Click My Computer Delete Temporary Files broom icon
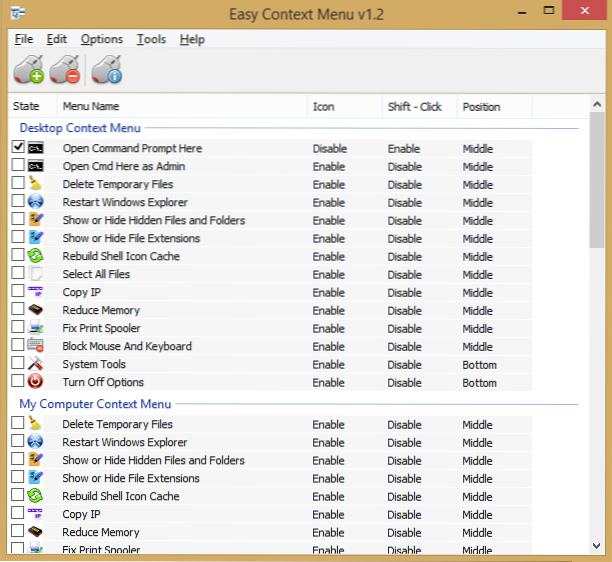This screenshot has width=612, height=562. (x=36, y=423)
